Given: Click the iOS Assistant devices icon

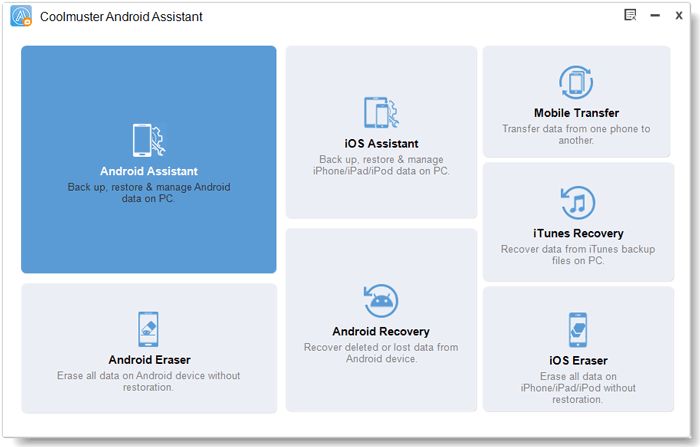Looking at the screenshot, I should click(x=381, y=113).
